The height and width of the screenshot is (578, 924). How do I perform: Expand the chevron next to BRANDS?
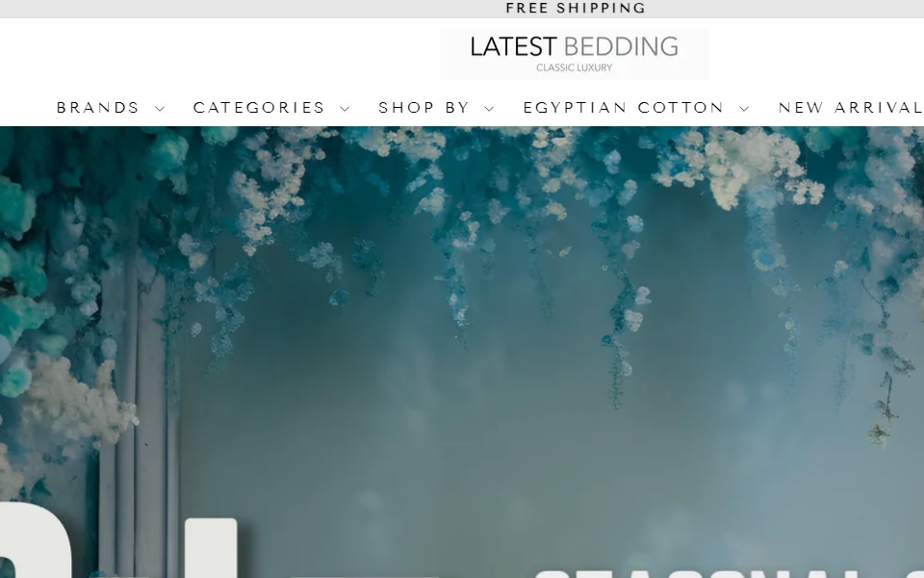(160, 109)
